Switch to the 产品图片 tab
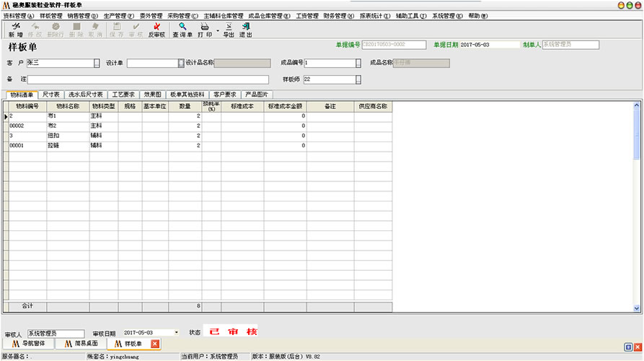644x361 pixels. 256,94
